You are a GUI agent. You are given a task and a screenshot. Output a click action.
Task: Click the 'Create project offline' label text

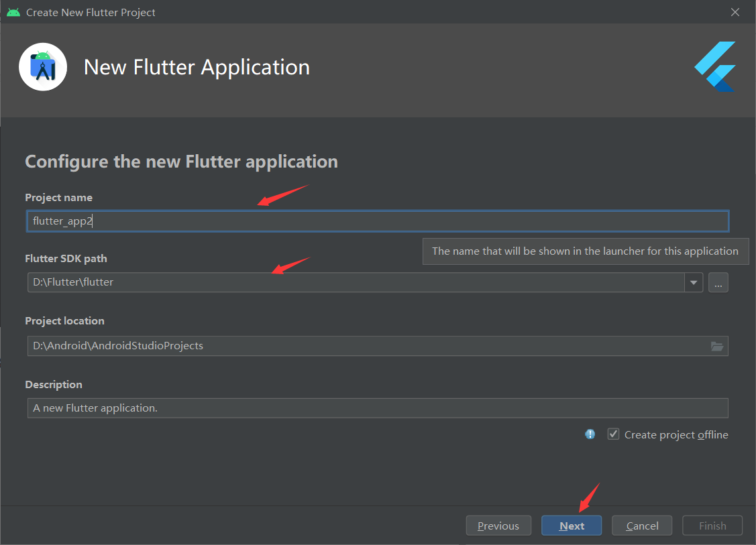676,434
